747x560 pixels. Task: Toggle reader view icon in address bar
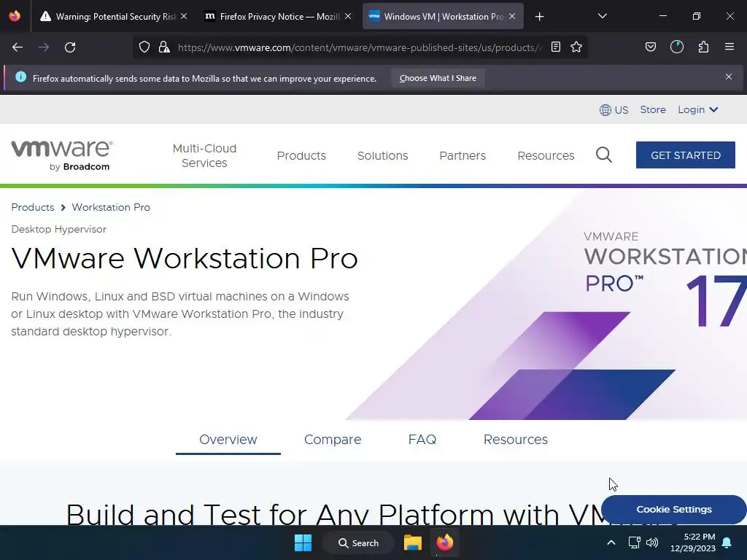pyautogui.click(x=555, y=47)
